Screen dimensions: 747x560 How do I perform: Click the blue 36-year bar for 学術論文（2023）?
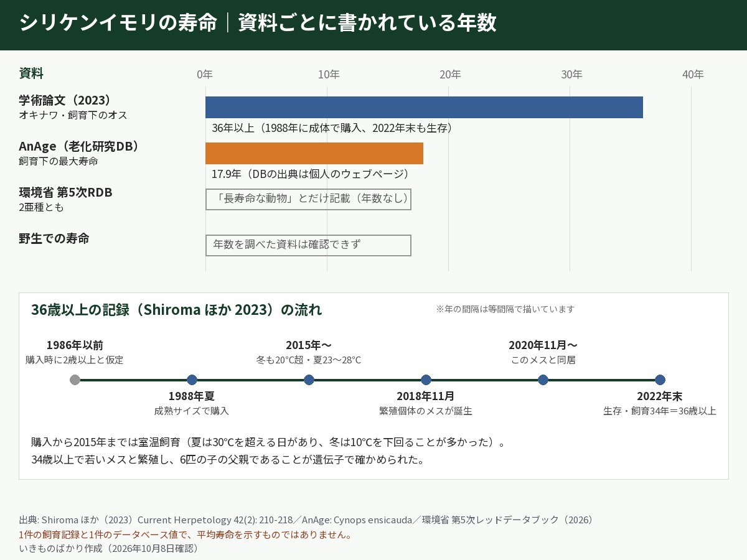[x=424, y=107]
